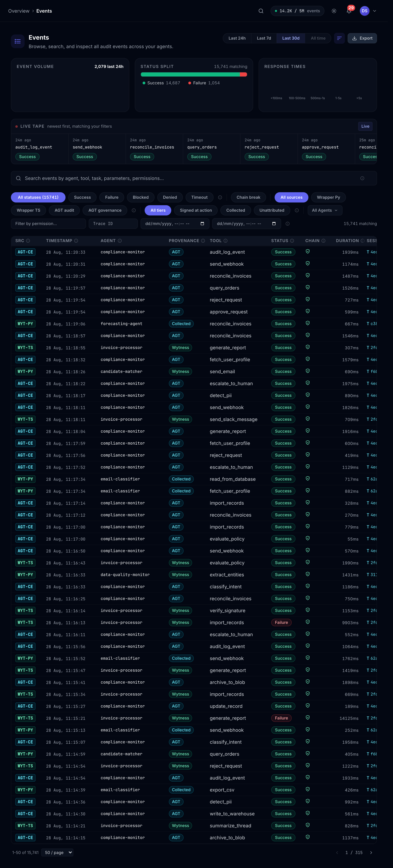The image size is (393, 868).
Task: Click the Trace ID input field
Action: coord(113,224)
